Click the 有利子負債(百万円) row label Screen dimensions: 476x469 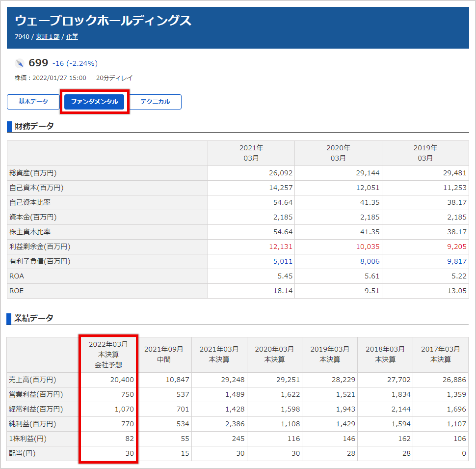tap(40, 261)
